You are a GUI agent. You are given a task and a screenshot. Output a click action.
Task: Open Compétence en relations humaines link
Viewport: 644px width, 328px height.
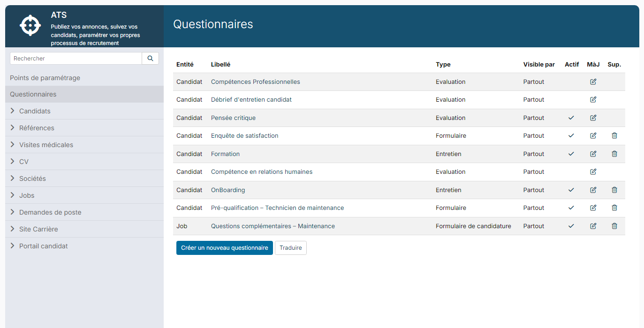click(x=262, y=172)
